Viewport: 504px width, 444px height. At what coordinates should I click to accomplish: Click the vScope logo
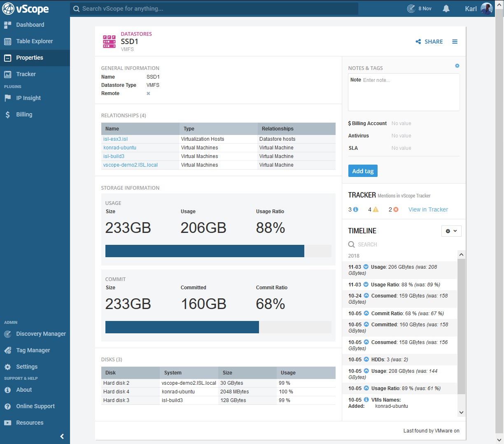[x=26, y=8]
